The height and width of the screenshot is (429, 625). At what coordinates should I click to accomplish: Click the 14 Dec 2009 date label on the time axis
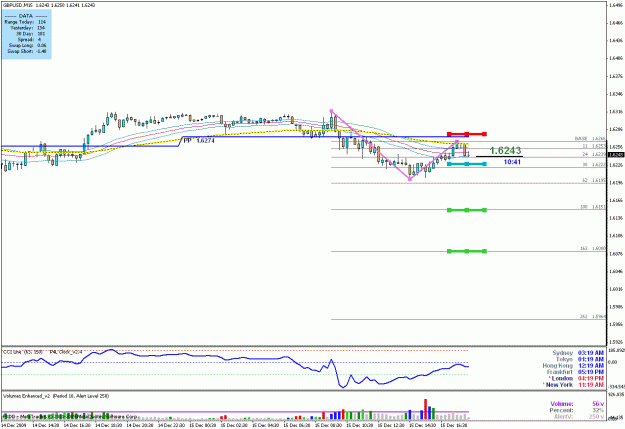pyautogui.click(x=14, y=425)
